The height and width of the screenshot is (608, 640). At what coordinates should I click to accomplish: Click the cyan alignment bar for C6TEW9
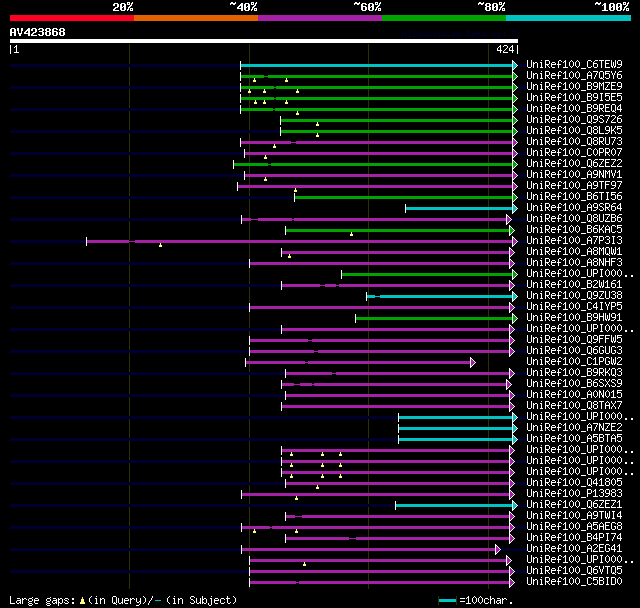pos(377,65)
